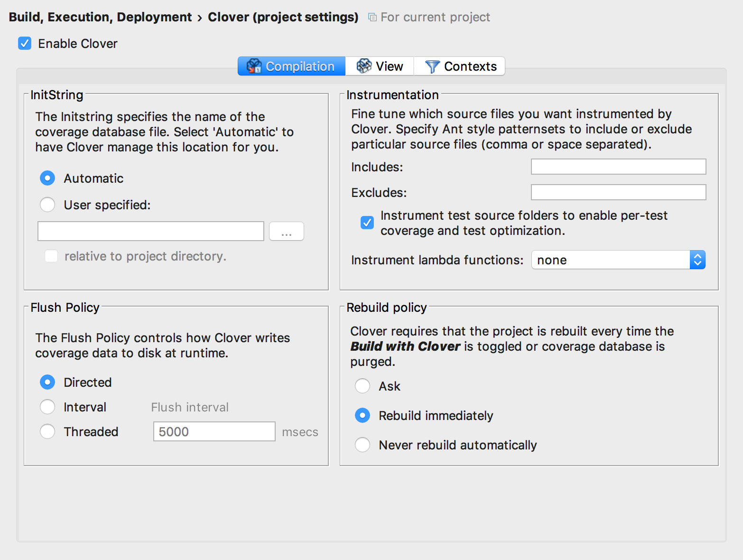Image resolution: width=743 pixels, height=560 pixels.
Task: Click Build, Execution, Deployment breadcrumb
Action: click(100, 17)
